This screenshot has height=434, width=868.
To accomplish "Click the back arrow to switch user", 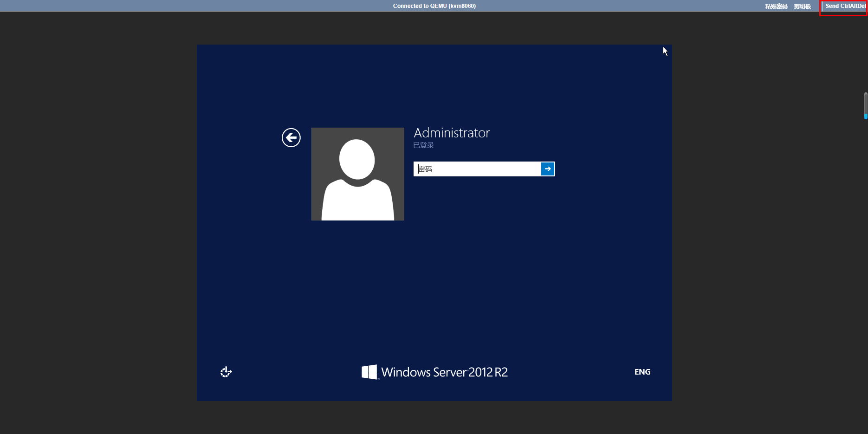I will [291, 137].
